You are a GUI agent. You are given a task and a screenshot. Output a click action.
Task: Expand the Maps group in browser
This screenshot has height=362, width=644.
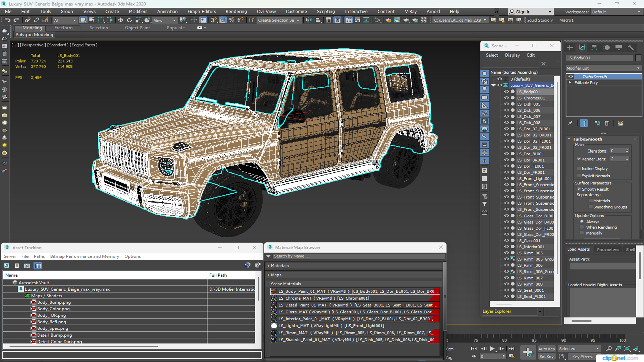[268, 275]
